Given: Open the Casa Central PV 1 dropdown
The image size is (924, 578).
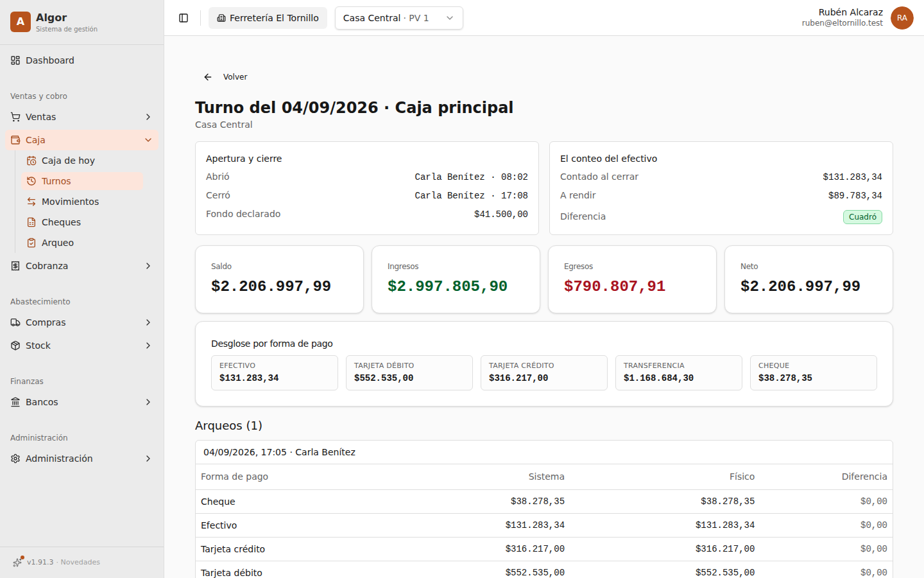Looking at the screenshot, I should [398, 18].
